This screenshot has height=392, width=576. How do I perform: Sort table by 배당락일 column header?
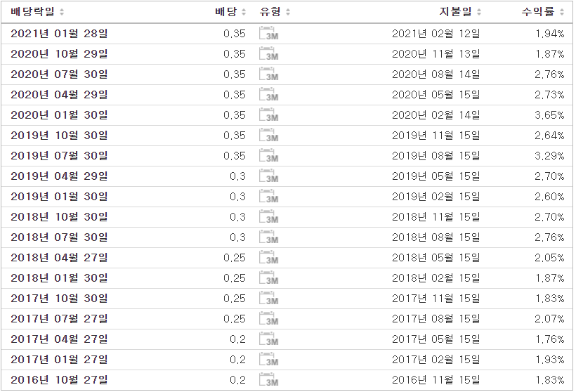coord(37,12)
